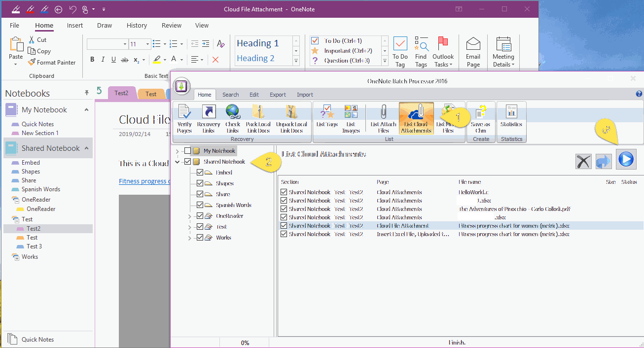Select Format Painter in OneNote
Image resolution: width=644 pixels, height=348 pixels.
click(x=51, y=62)
